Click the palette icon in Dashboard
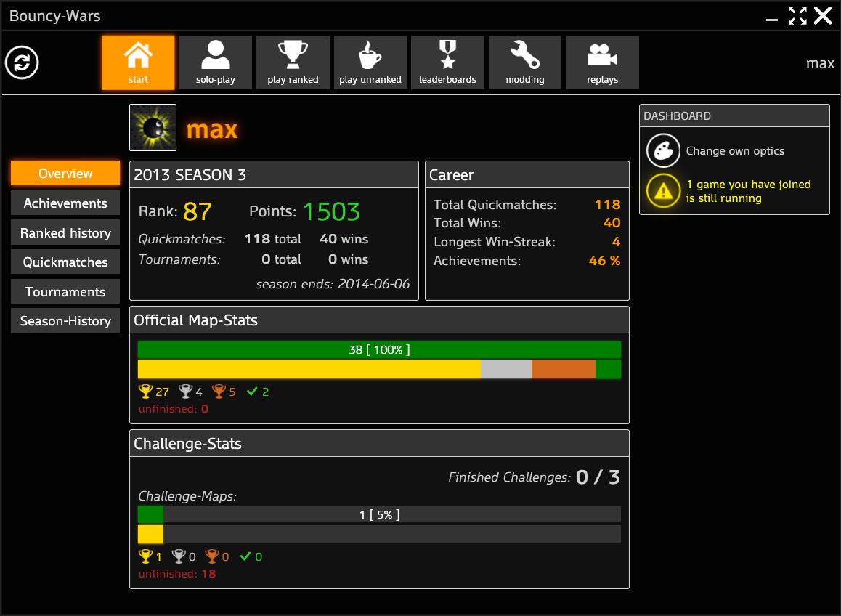This screenshot has width=841, height=616. (x=663, y=151)
